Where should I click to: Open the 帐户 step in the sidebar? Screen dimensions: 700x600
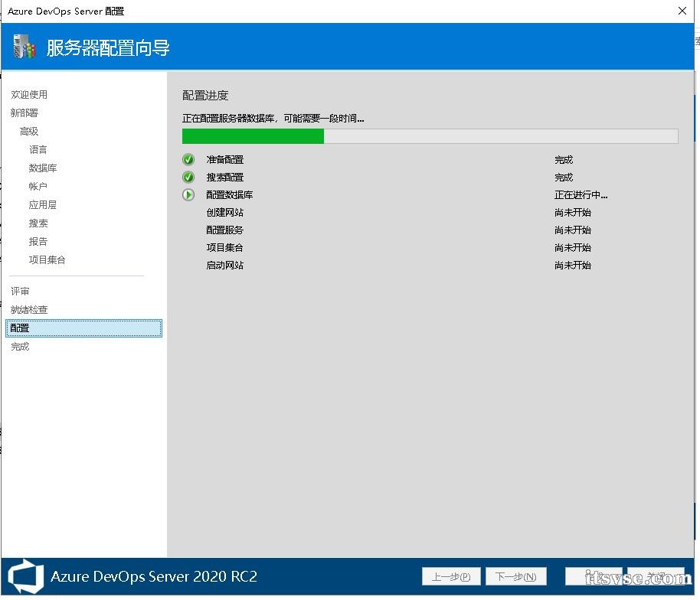[x=38, y=186]
